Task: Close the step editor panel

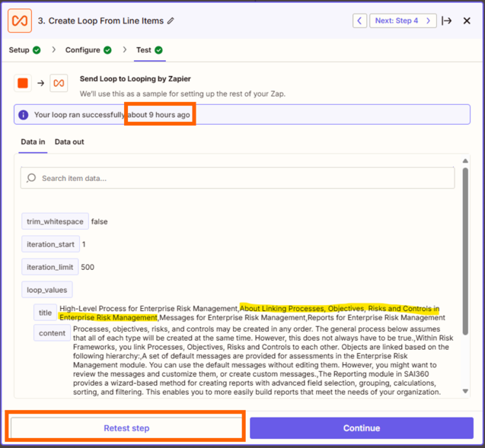Action: (x=467, y=21)
